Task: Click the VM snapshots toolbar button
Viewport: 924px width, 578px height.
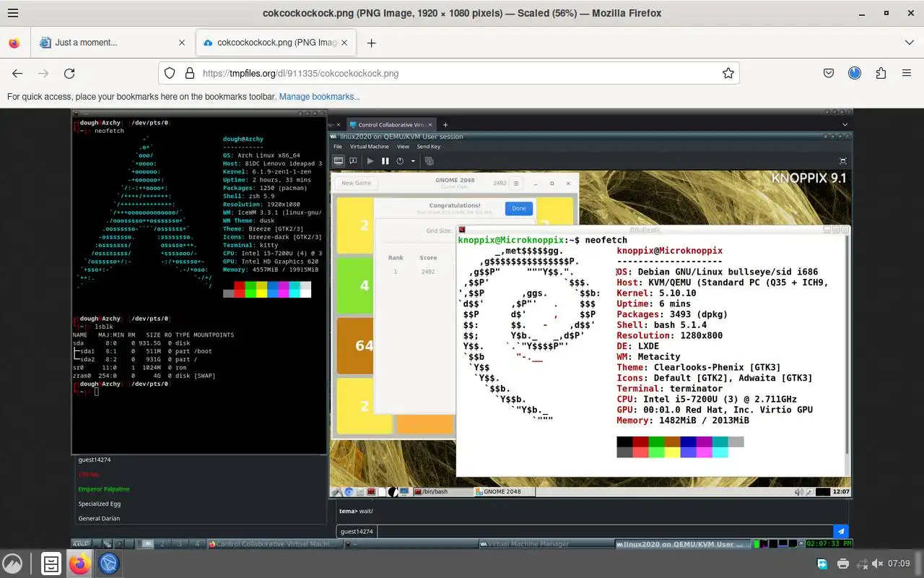Action: click(429, 161)
